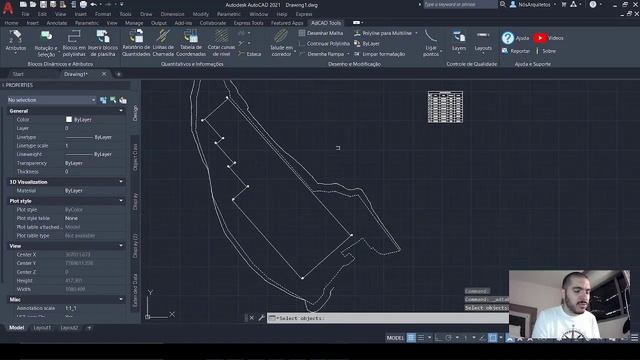Open the Modify menu
This screenshot has height=360, width=640.
(x=200, y=14)
